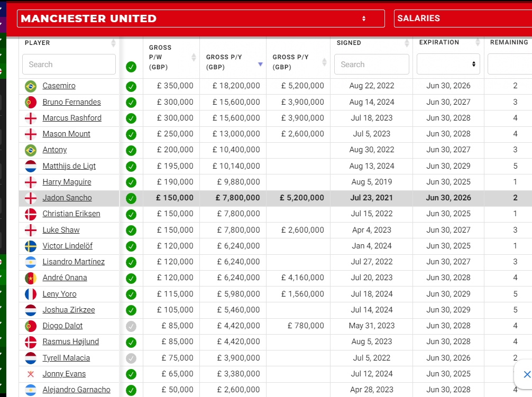
Task: Click Casemiro's Brazil flag icon
Action: coord(31,86)
